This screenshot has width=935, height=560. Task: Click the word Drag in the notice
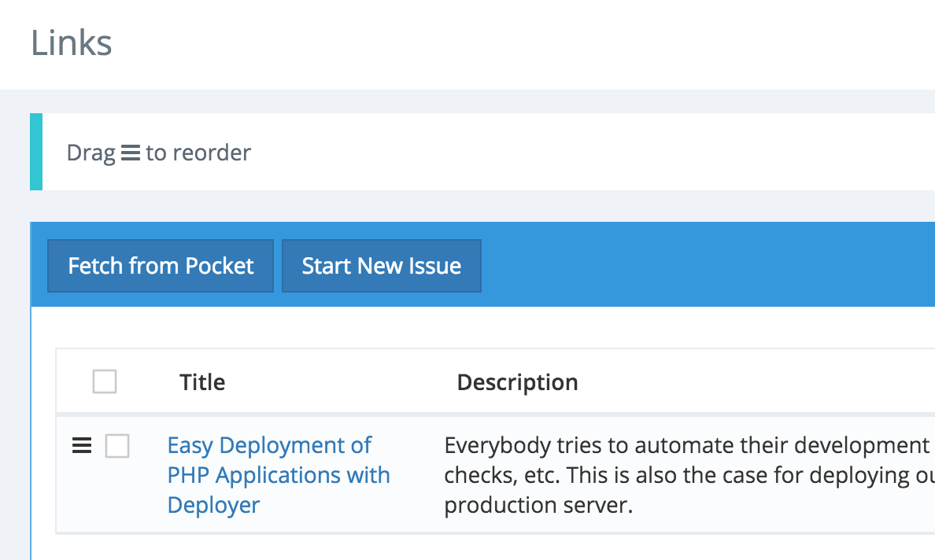click(x=91, y=153)
